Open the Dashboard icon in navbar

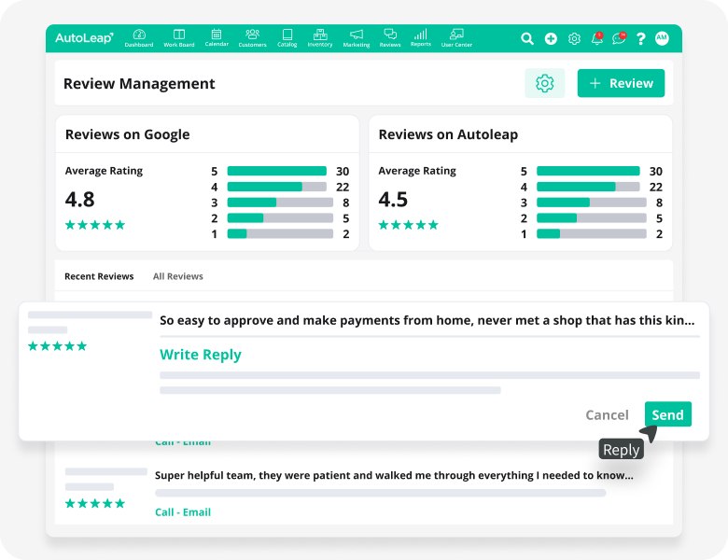139,37
